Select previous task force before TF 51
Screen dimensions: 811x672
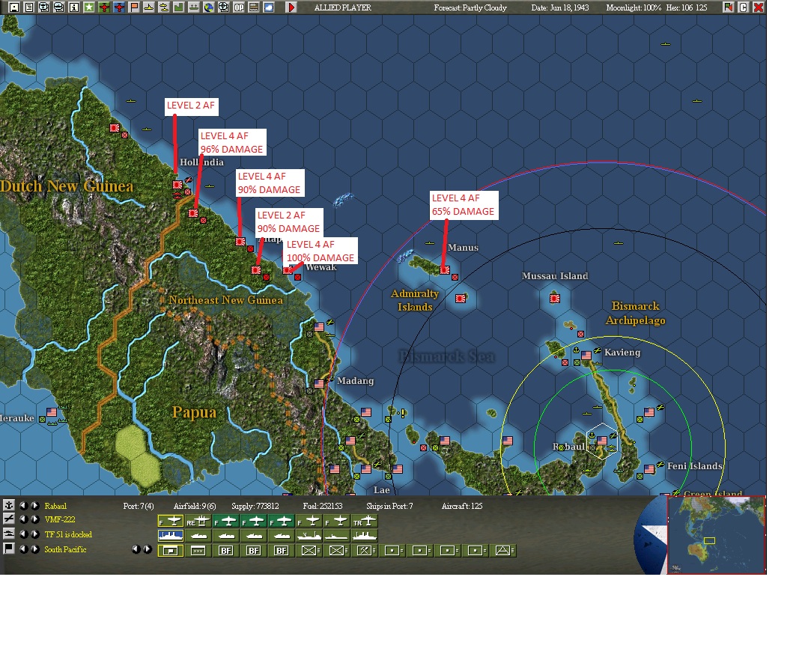tap(23, 534)
